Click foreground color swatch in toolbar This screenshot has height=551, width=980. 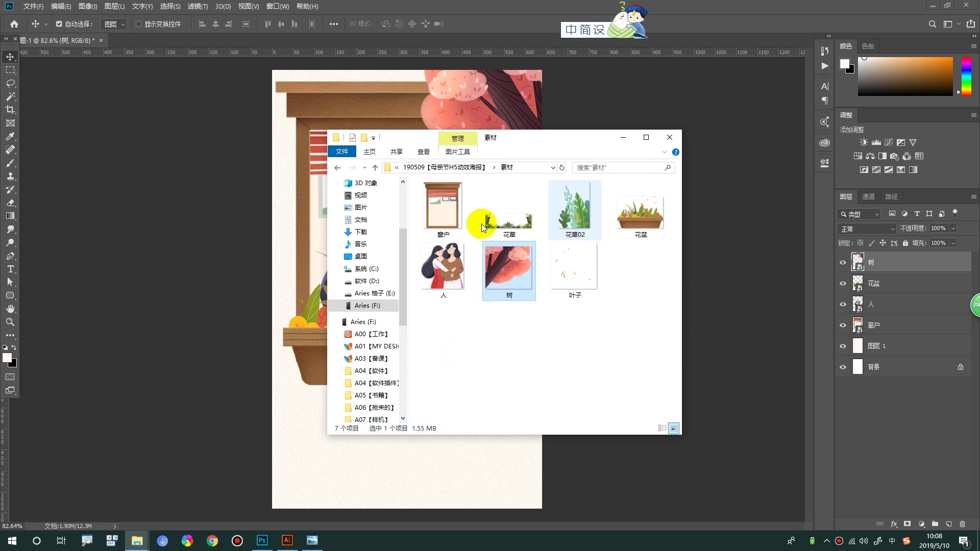(7, 358)
